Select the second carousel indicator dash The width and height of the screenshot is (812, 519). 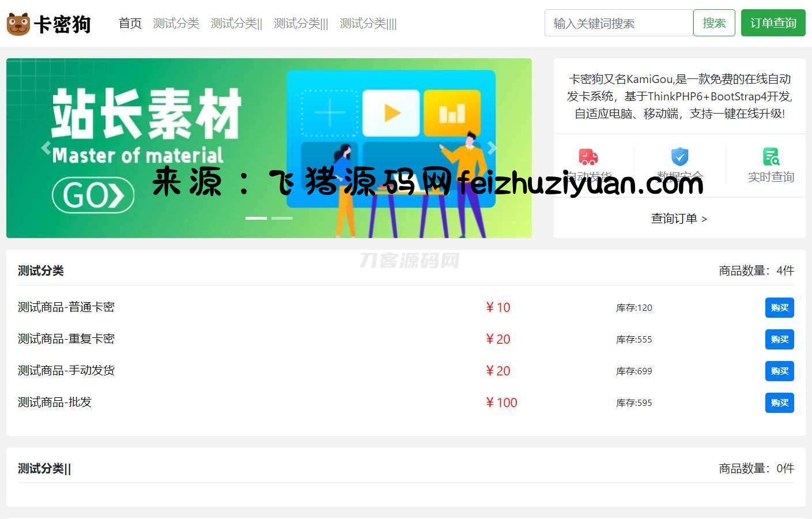[x=282, y=218]
